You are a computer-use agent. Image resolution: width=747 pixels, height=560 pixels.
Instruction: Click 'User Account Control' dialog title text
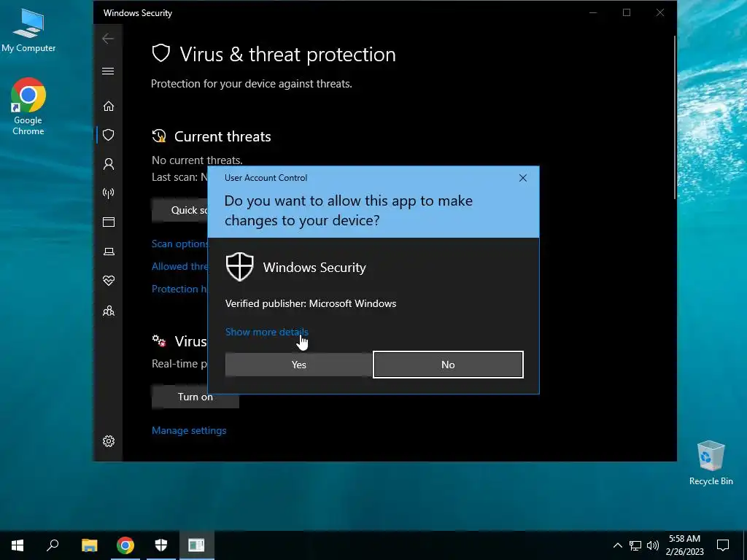pyautogui.click(x=266, y=178)
